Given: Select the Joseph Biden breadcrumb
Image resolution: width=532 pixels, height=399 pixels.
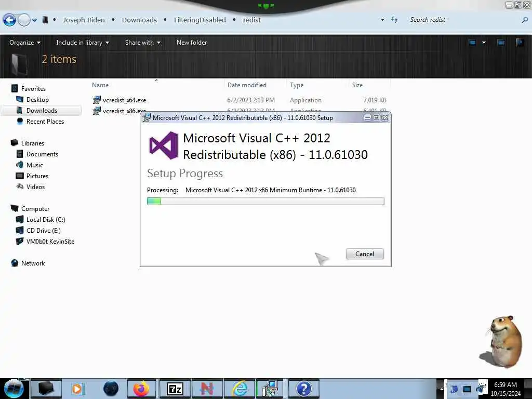Looking at the screenshot, I should coord(84,20).
